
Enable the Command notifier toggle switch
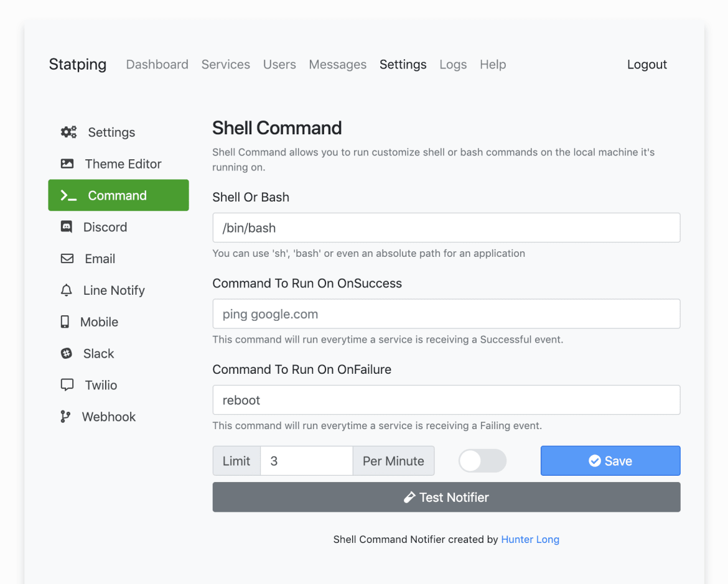coord(482,461)
